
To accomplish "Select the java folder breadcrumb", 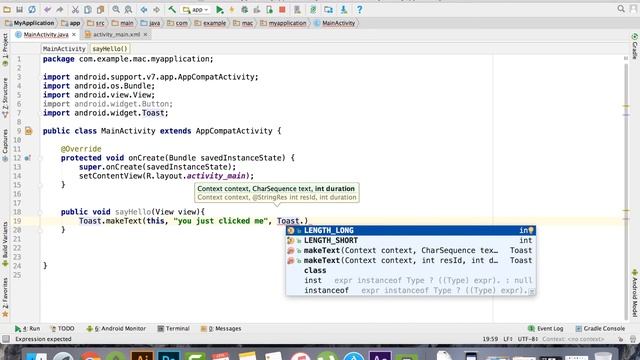I will (150, 23).
